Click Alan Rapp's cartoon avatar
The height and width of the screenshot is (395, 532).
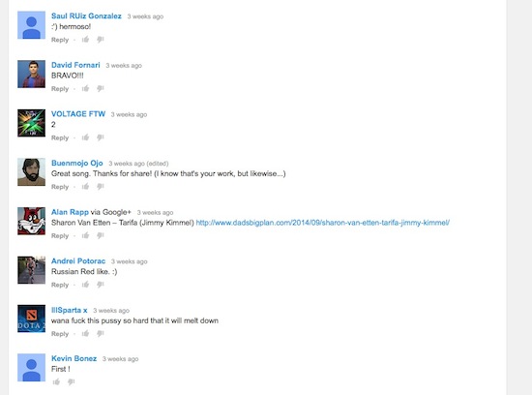pos(31,221)
